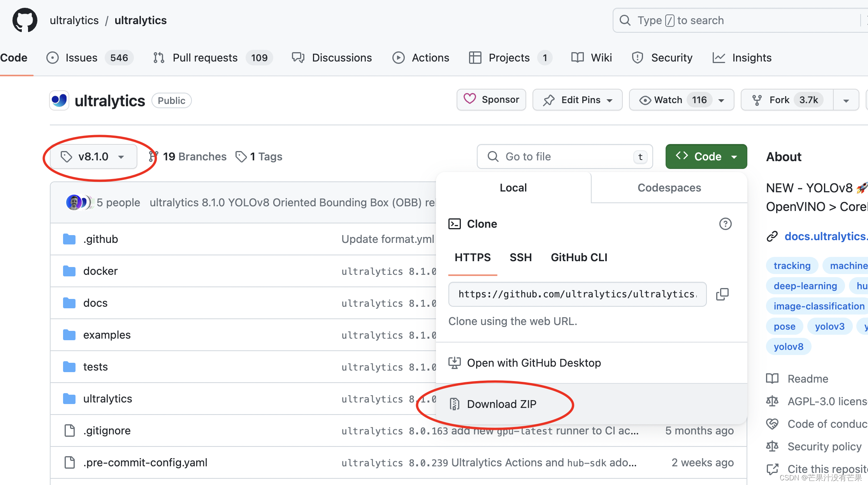Click the Fork button
868x485 pixels.
point(787,100)
